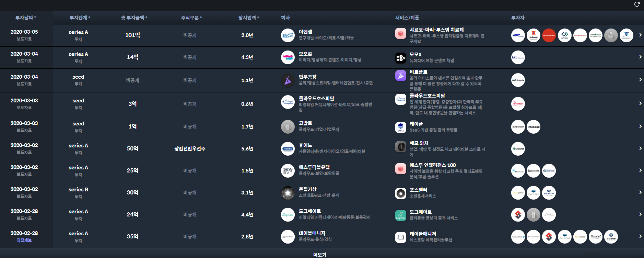Expand the 도그메이트 company row chevron

(640, 214)
